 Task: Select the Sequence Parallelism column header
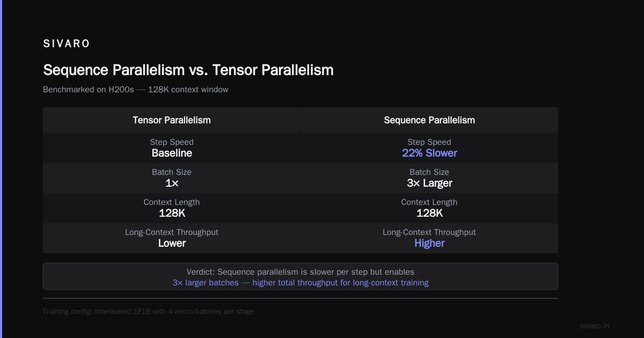(x=429, y=120)
